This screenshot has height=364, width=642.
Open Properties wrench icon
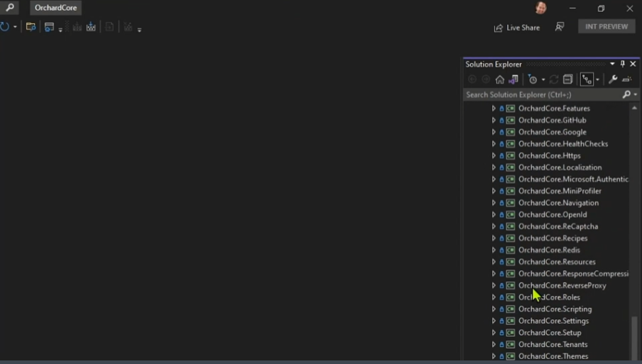point(613,79)
